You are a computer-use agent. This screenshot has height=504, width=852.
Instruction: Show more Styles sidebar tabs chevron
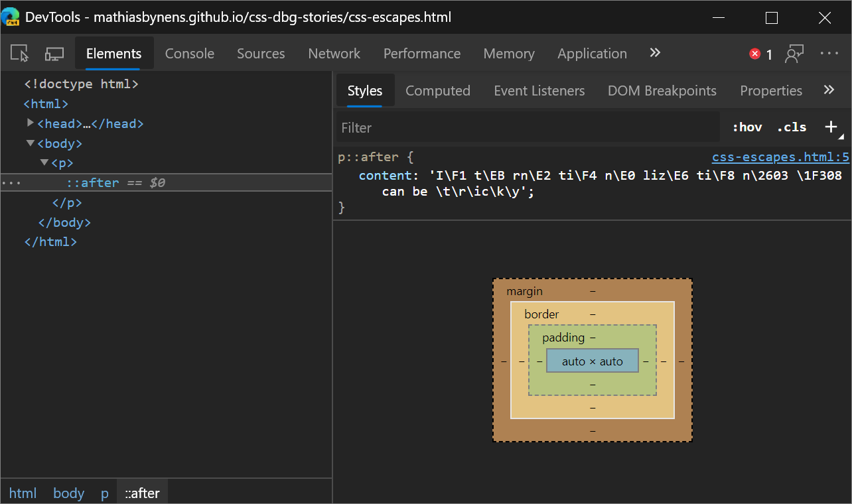coord(829,90)
